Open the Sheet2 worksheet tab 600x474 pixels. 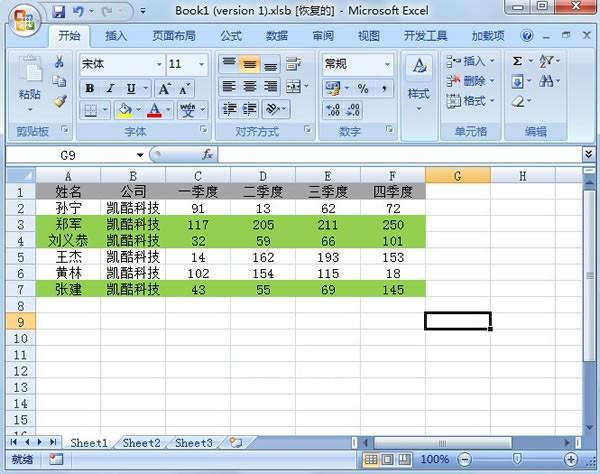pos(141,442)
